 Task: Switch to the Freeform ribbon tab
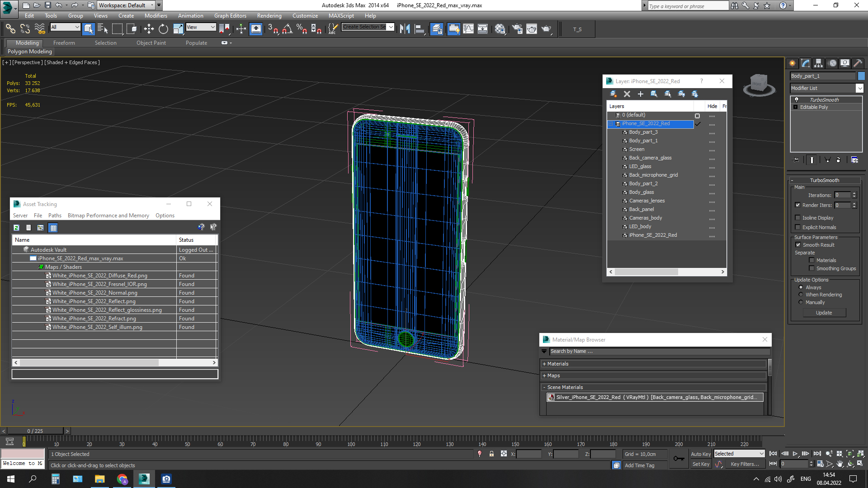pyautogui.click(x=64, y=43)
